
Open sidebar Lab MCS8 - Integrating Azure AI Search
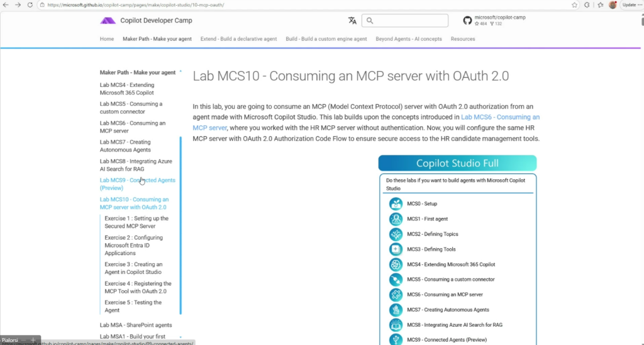(136, 166)
